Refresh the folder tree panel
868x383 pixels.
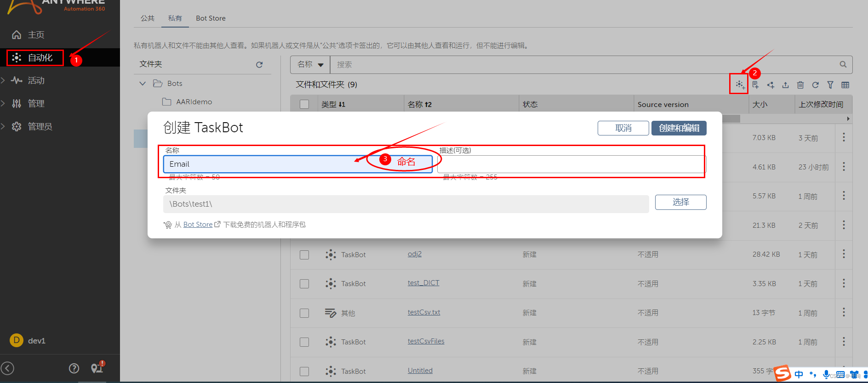(x=259, y=65)
